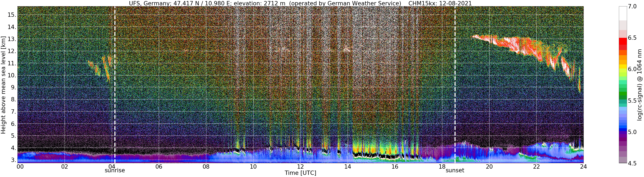Click the y-axis tick label '15.'
This screenshot has width=644, height=177.
pyautogui.click(x=12, y=15)
